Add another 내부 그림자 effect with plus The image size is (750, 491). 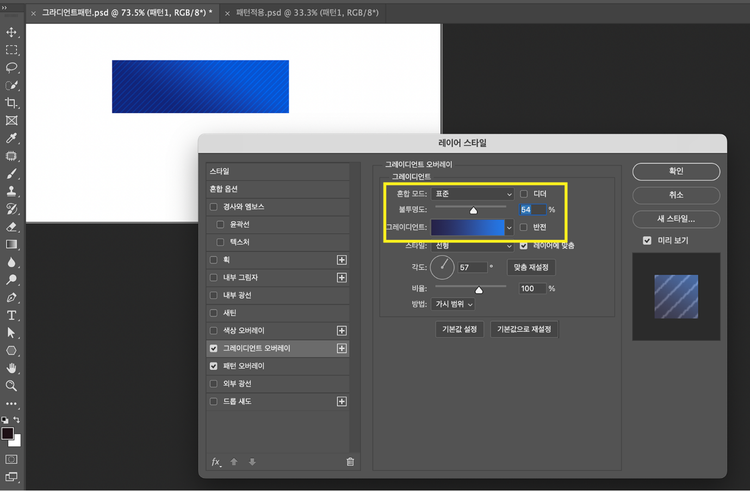[x=342, y=277]
